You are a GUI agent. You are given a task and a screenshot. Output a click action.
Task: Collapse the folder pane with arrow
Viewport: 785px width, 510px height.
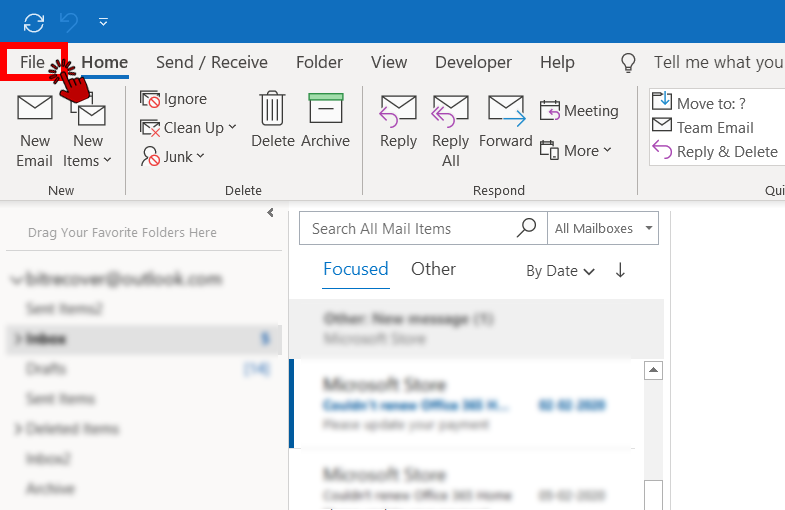tap(270, 213)
